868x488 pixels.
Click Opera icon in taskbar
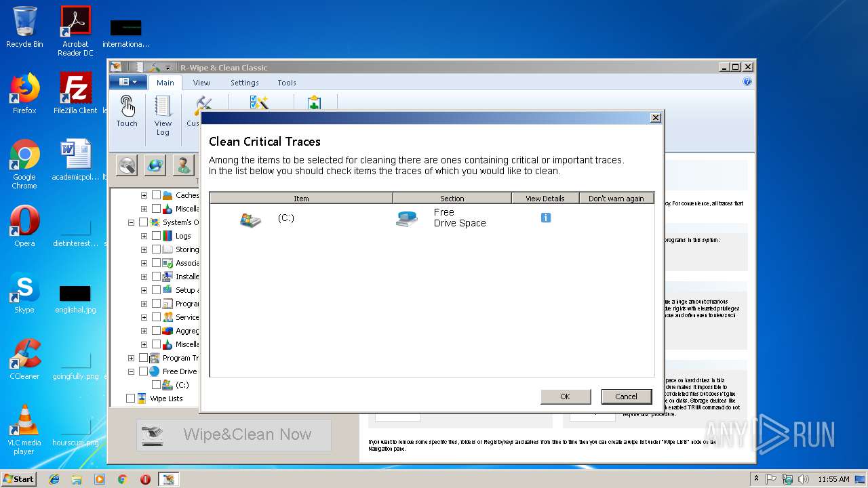(x=145, y=479)
